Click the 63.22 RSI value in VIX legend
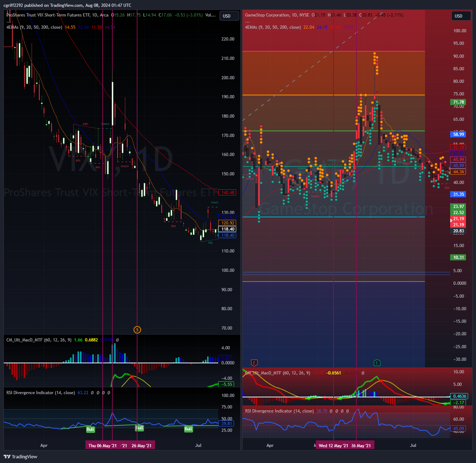The image size is (476, 463). click(x=83, y=393)
